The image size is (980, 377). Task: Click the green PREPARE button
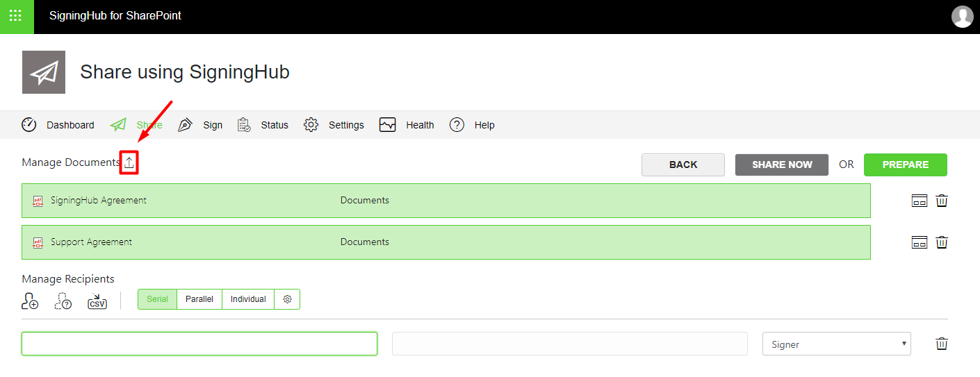[905, 165]
